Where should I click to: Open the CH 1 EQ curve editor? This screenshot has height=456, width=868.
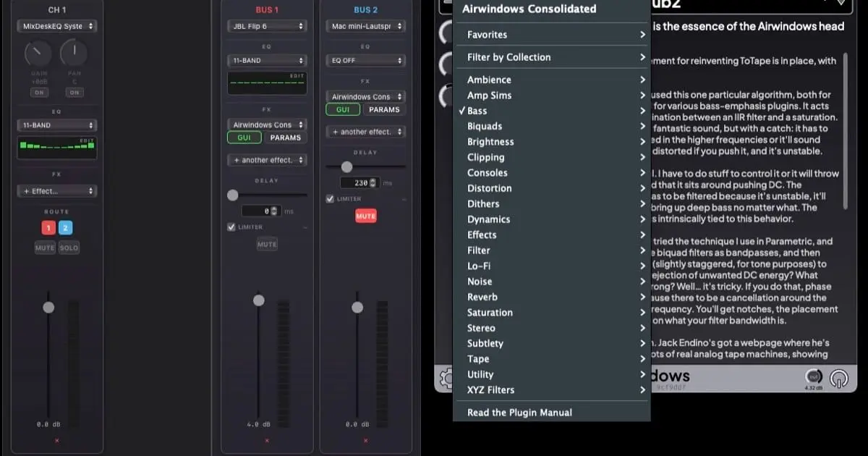pos(56,148)
